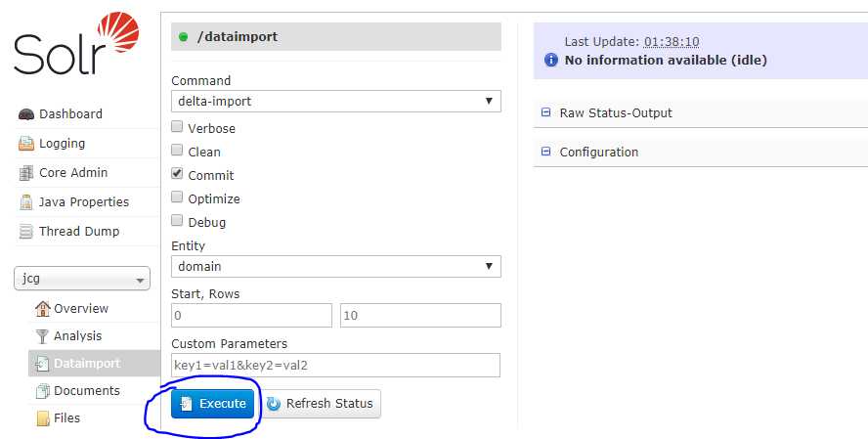Click the Dashboard gauge icon
The image size is (868, 439).
point(26,114)
